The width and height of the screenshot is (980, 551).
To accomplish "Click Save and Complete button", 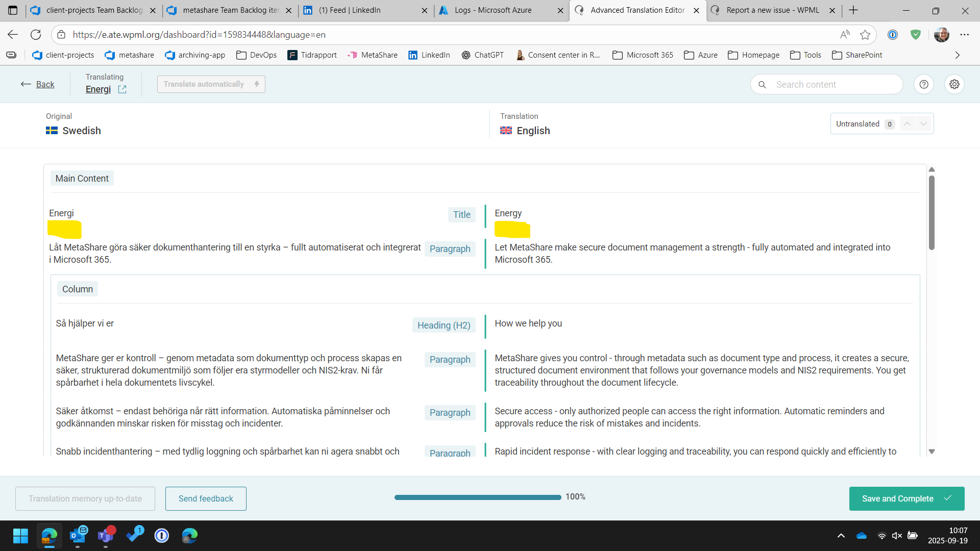I will point(906,498).
